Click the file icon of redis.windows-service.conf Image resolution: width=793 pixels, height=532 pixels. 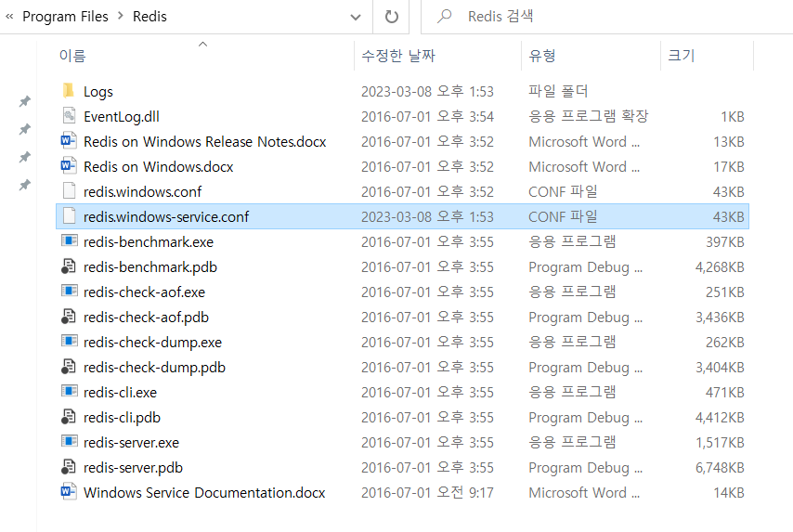click(x=69, y=216)
